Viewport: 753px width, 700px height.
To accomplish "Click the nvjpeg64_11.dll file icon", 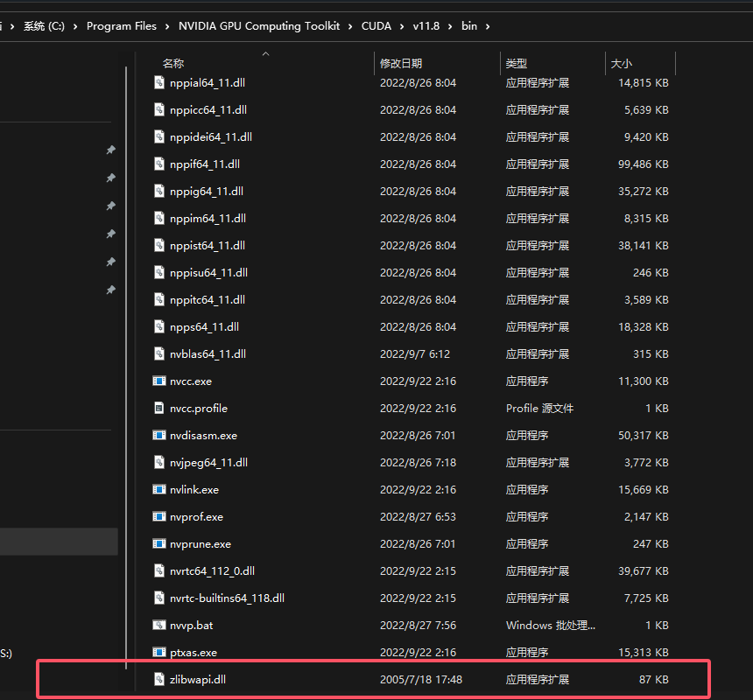I will 159,462.
